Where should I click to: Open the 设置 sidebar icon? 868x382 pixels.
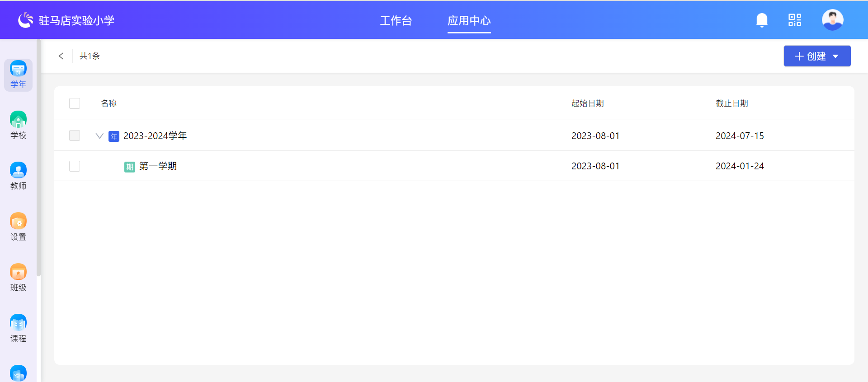click(18, 227)
